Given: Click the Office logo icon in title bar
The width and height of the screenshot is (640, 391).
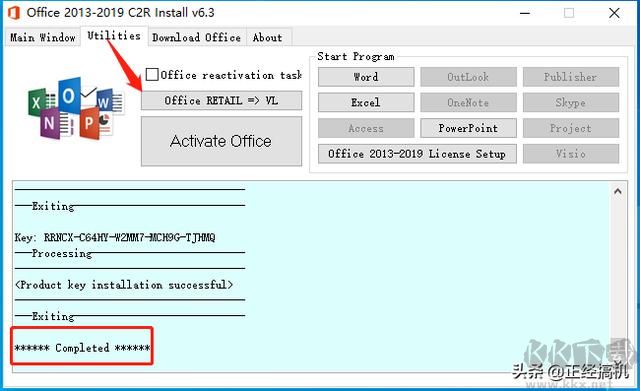Looking at the screenshot, I should pyautogui.click(x=13, y=13).
